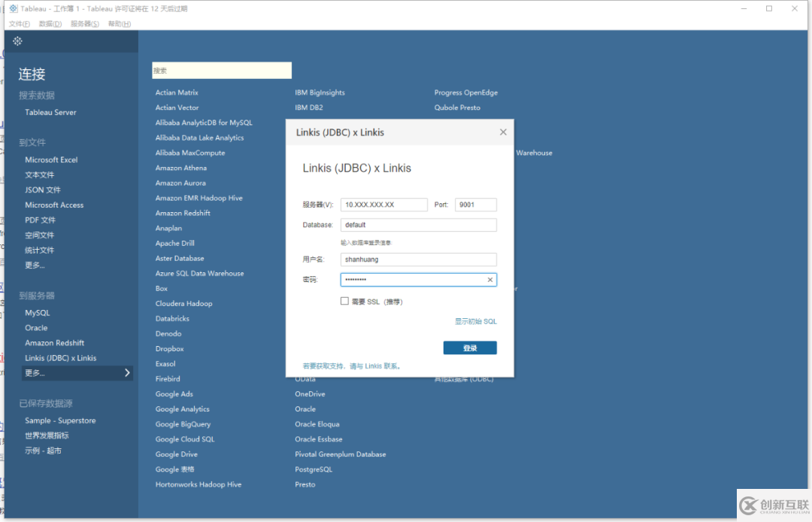The width and height of the screenshot is (812, 522).
Task: Pick JSON 文件 connection
Action: tap(42, 190)
